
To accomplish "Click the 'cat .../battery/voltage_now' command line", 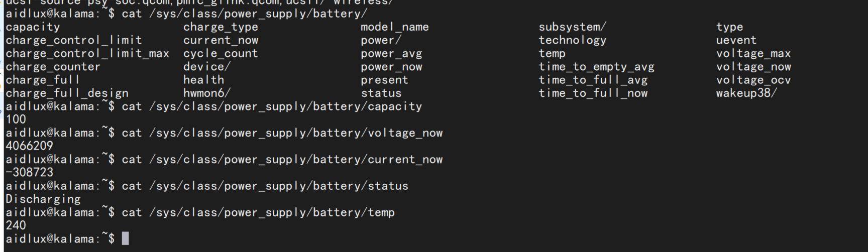I will coord(224,133).
